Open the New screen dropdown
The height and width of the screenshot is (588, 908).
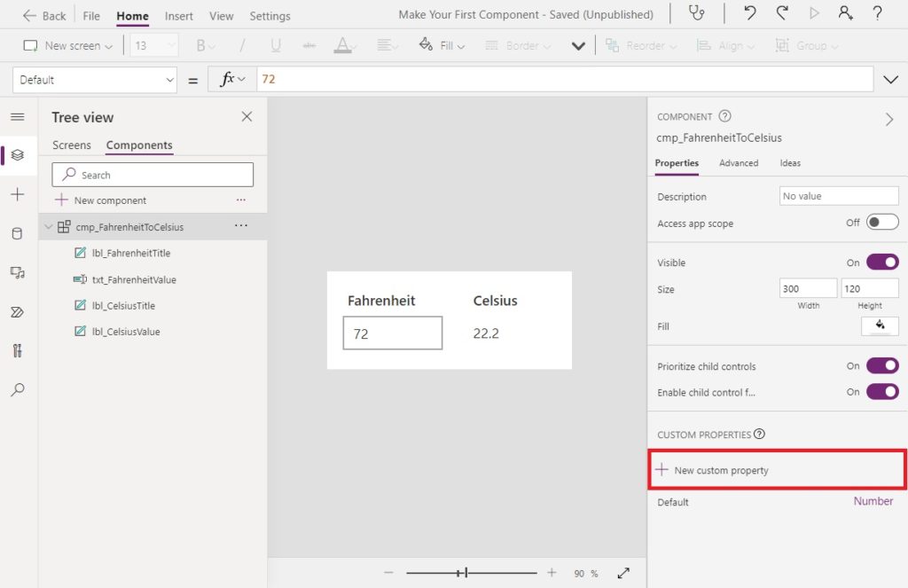(67, 46)
